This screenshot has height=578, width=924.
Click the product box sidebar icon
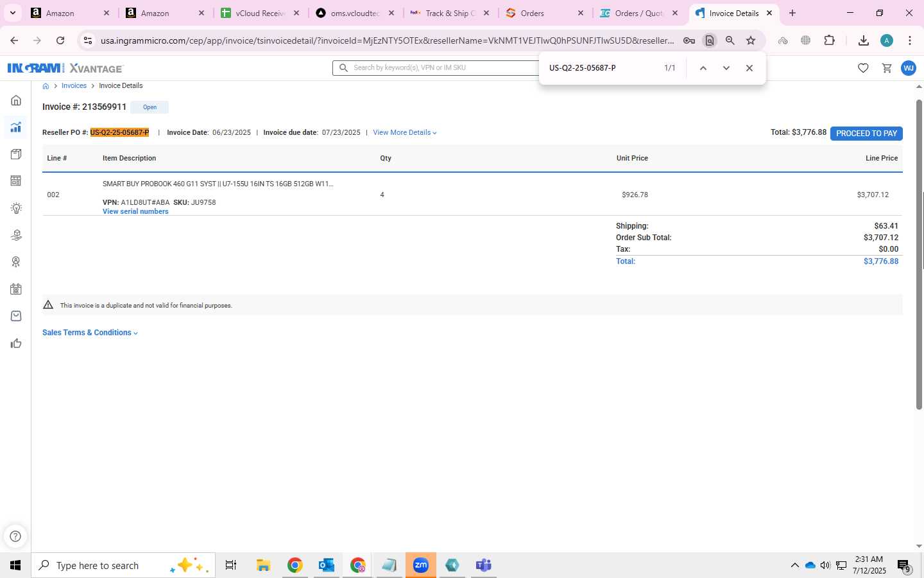[x=16, y=154]
